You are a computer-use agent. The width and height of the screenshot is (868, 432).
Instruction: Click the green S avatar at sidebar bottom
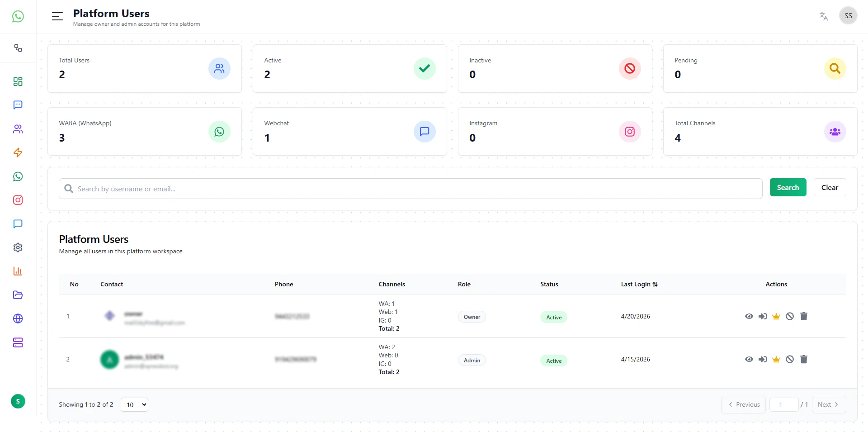[x=18, y=401]
